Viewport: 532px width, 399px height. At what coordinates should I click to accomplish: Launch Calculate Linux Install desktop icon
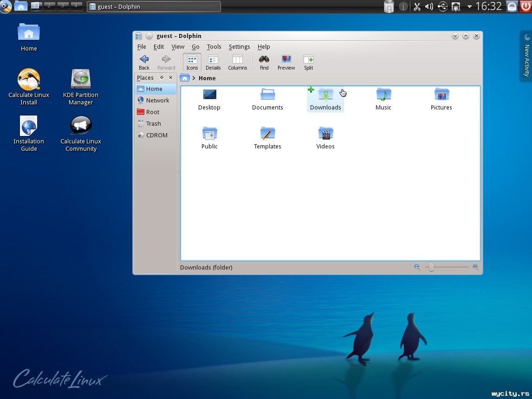[29, 87]
